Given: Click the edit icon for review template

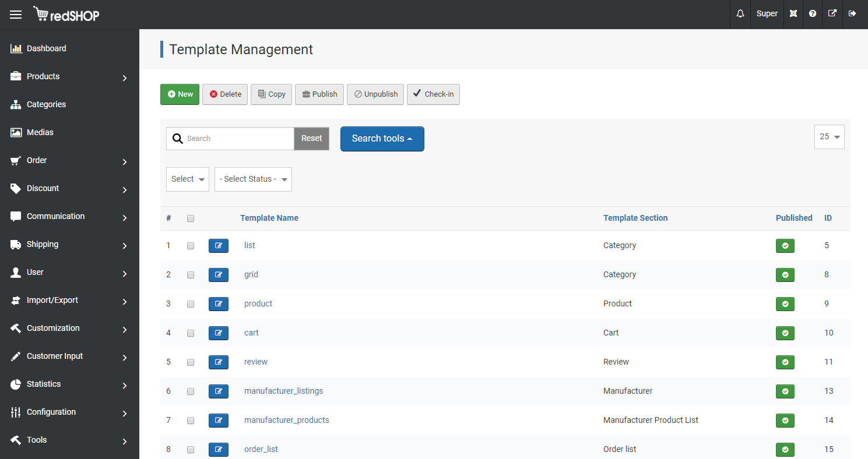Looking at the screenshot, I should 219,362.
